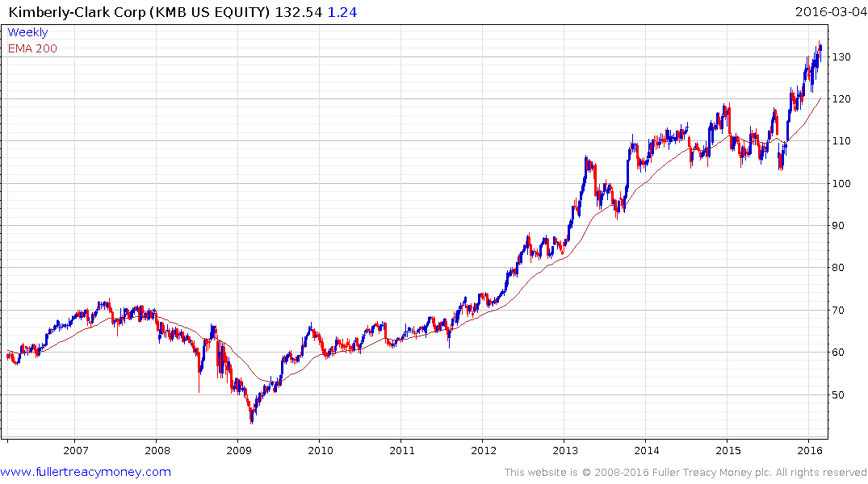Screen dimensions: 868x484
Task: Click the 90 price axis label
Action: tap(839, 226)
